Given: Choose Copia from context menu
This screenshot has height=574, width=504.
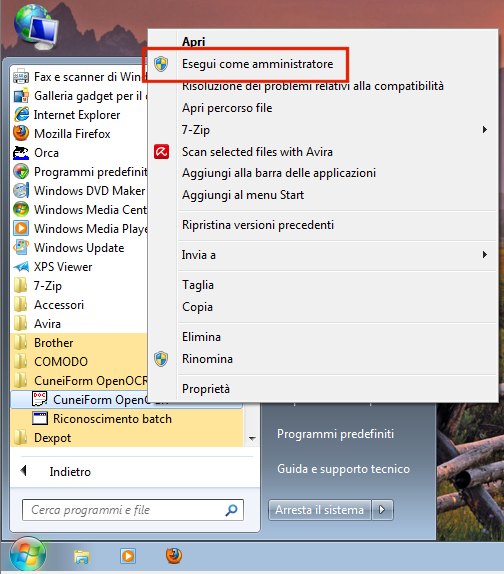Looking at the screenshot, I should (x=197, y=307).
